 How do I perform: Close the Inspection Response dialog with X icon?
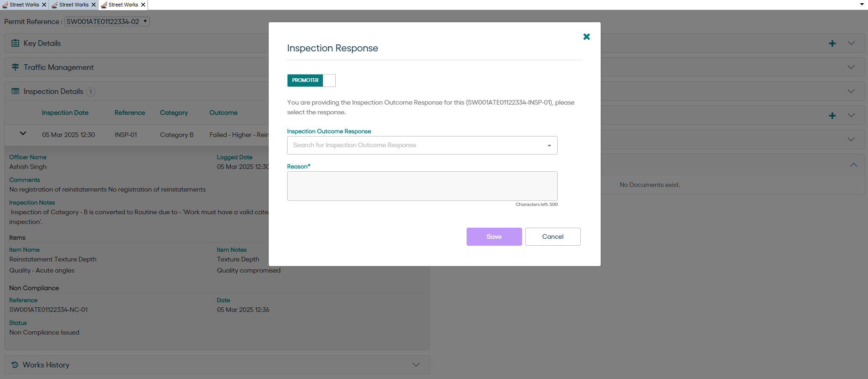[x=586, y=37]
